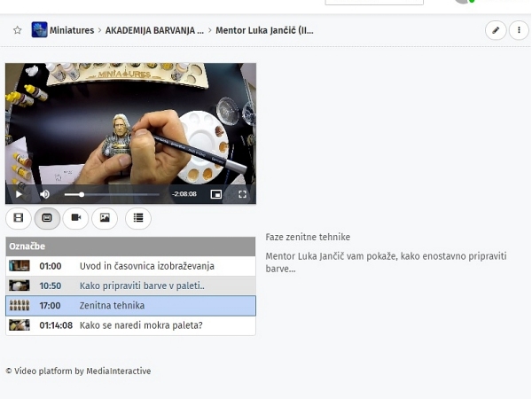Enter fullscreen video mode
Image resolution: width=532 pixels, height=399 pixels.
click(x=242, y=194)
